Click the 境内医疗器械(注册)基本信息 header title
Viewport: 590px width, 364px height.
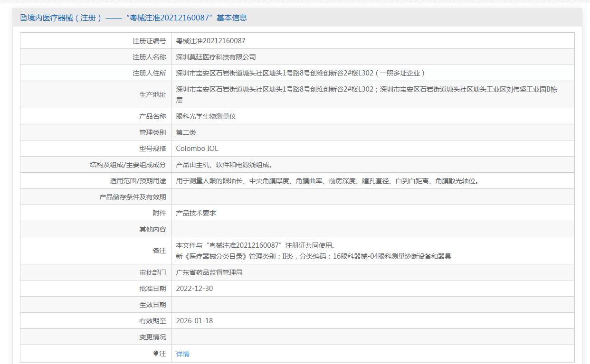137,18
